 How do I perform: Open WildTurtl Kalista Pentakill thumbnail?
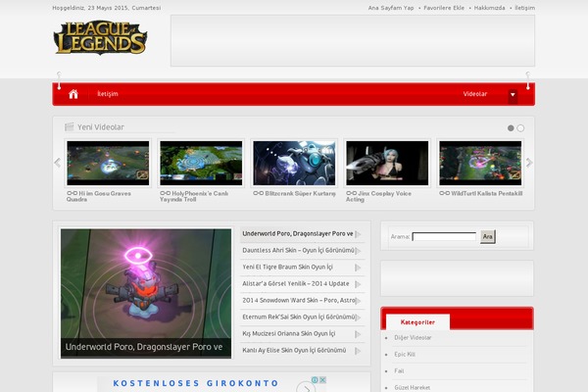tap(480, 164)
